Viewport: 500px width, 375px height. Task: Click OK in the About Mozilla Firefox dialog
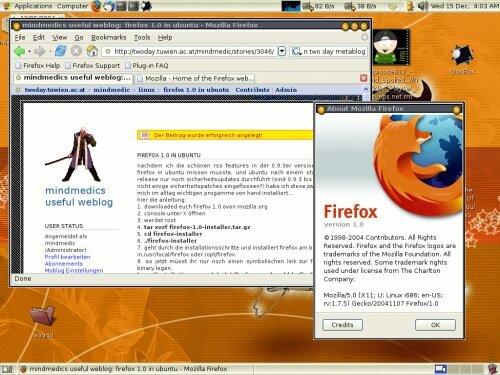435,325
